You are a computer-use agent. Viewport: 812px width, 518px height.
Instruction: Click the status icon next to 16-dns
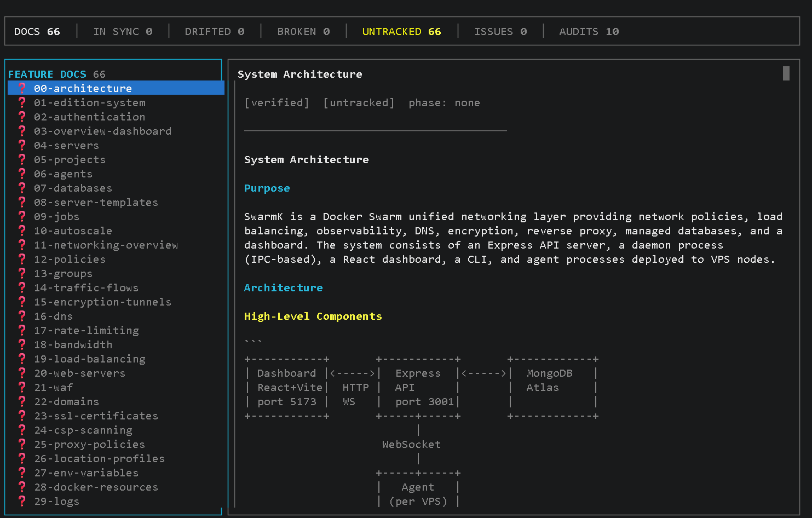[x=22, y=316]
